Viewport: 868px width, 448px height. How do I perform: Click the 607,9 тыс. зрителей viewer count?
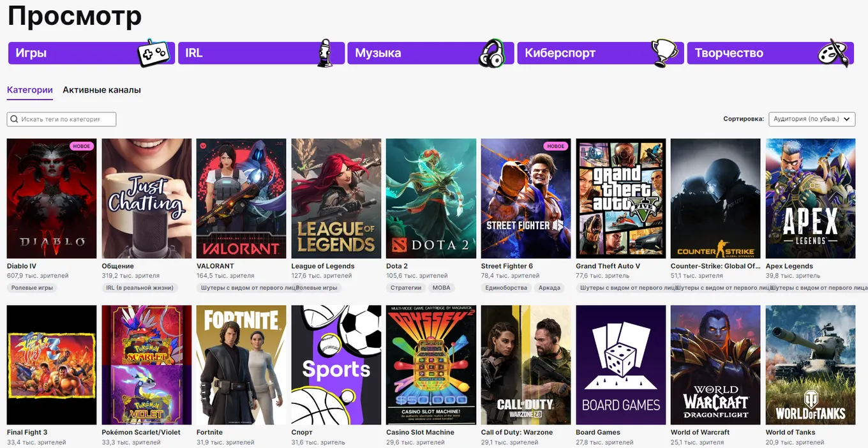pos(38,276)
